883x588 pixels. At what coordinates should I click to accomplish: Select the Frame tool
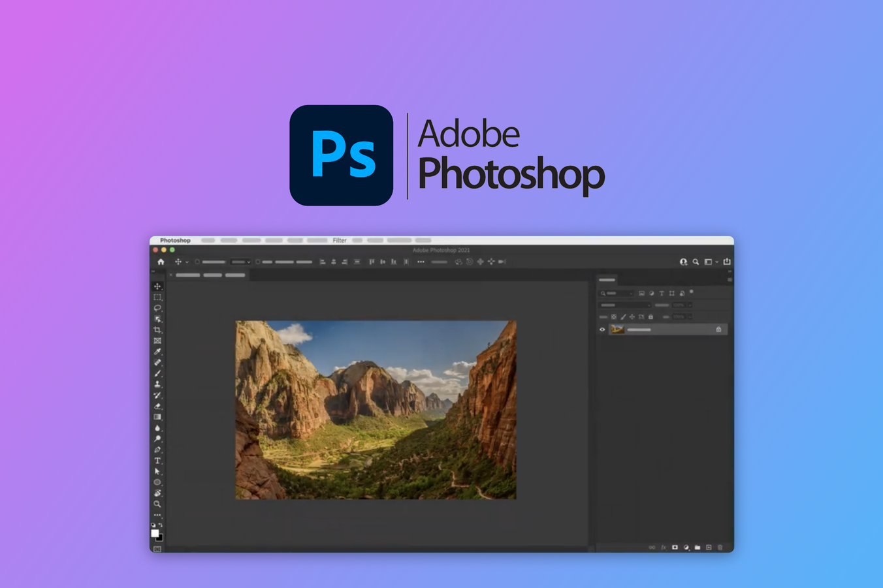[x=157, y=341]
